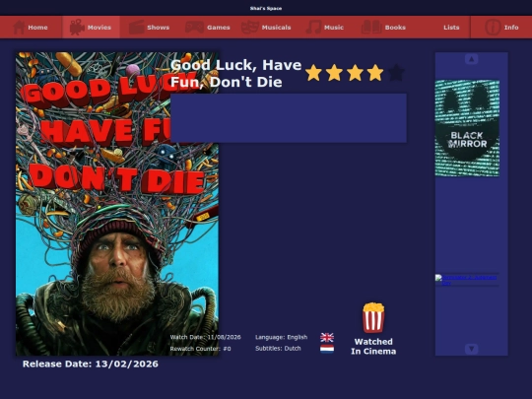Screen dimensions: 532x399
Task: Click the film camera icon for Movies
Action: 77,28
